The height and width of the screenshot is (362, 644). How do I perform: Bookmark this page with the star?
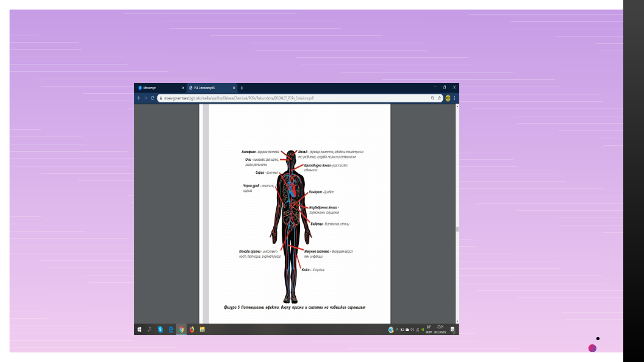439,98
